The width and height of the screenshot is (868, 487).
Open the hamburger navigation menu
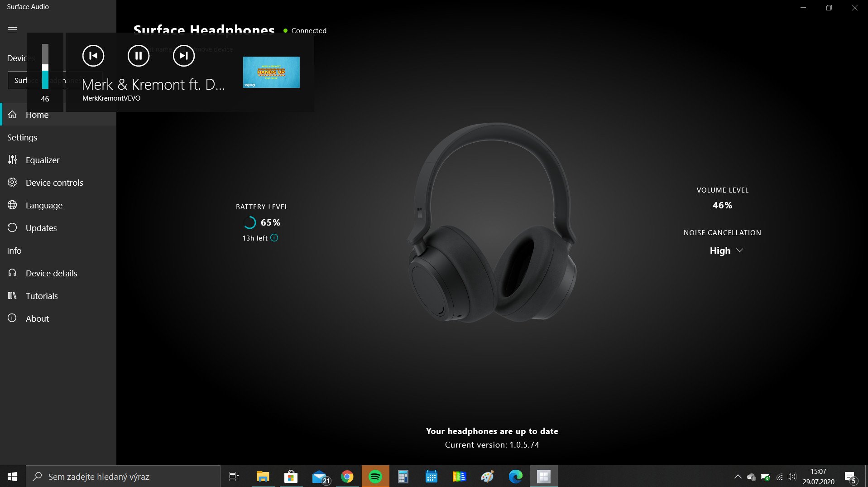pyautogui.click(x=12, y=29)
